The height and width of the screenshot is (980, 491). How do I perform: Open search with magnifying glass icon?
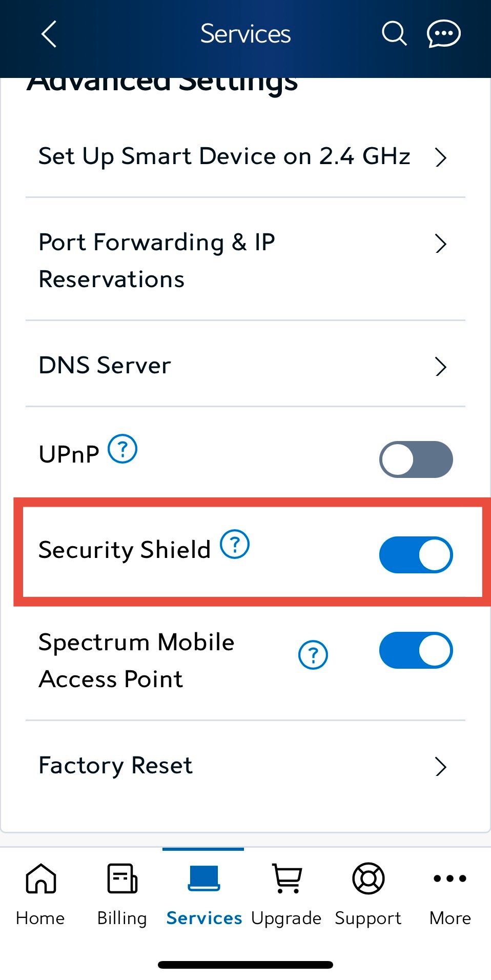394,34
